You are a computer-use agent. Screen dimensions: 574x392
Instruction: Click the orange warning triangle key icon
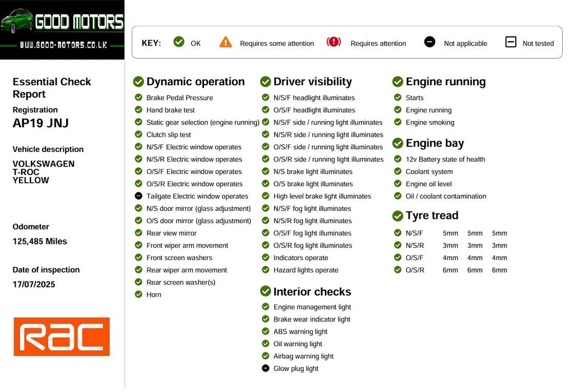[225, 42]
